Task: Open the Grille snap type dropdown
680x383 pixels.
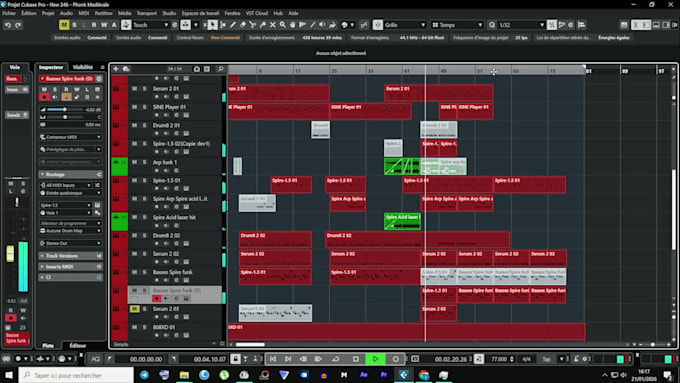Action: tap(405, 25)
